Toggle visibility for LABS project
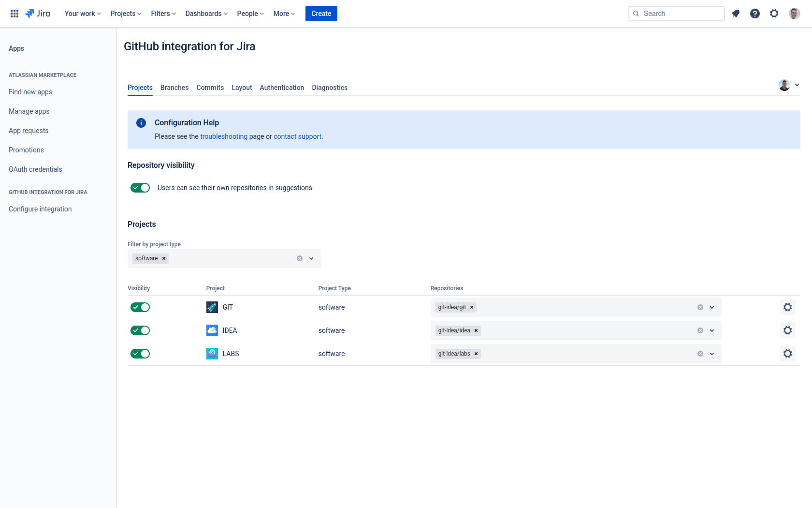Image resolution: width=812 pixels, height=508 pixels. tap(140, 354)
